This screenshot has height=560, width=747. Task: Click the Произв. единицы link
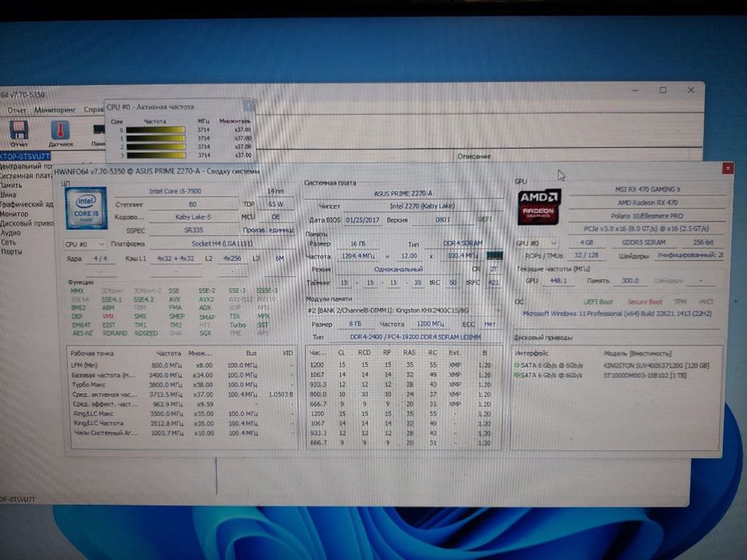(x=267, y=230)
